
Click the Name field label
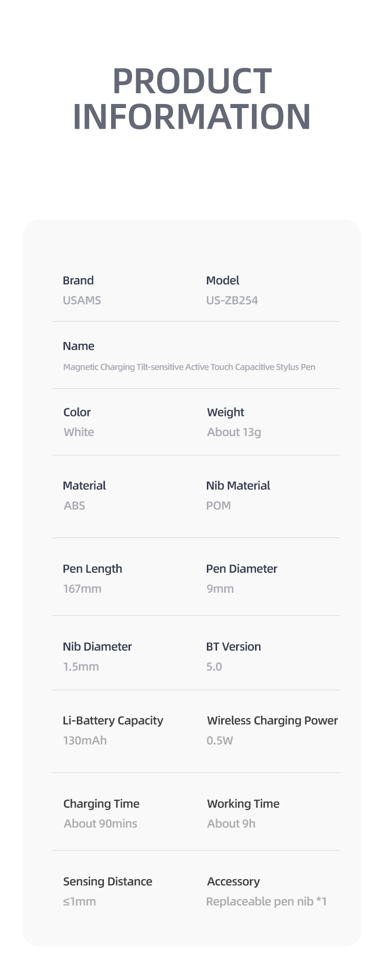pyautogui.click(x=78, y=346)
